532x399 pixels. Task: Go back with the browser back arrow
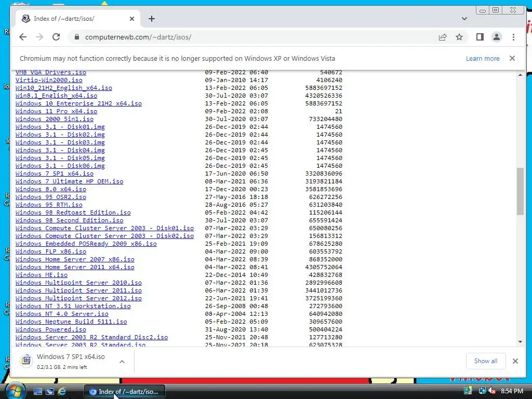23,37
